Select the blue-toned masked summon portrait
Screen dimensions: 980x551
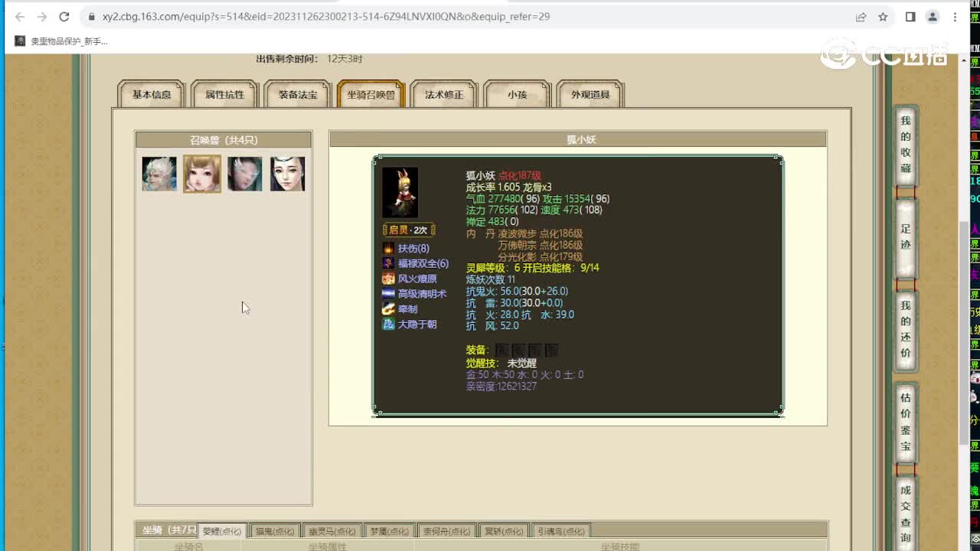[x=245, y=174]
